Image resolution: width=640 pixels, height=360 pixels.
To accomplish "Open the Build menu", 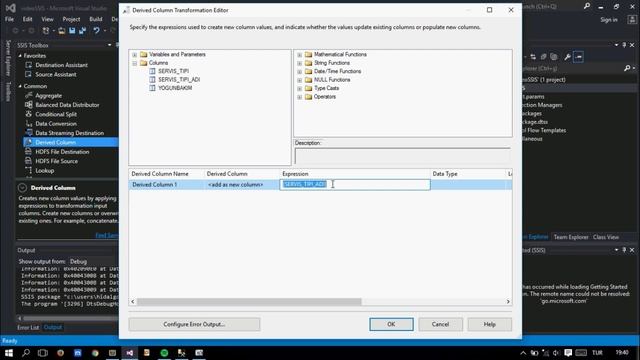I will [96, 19].
